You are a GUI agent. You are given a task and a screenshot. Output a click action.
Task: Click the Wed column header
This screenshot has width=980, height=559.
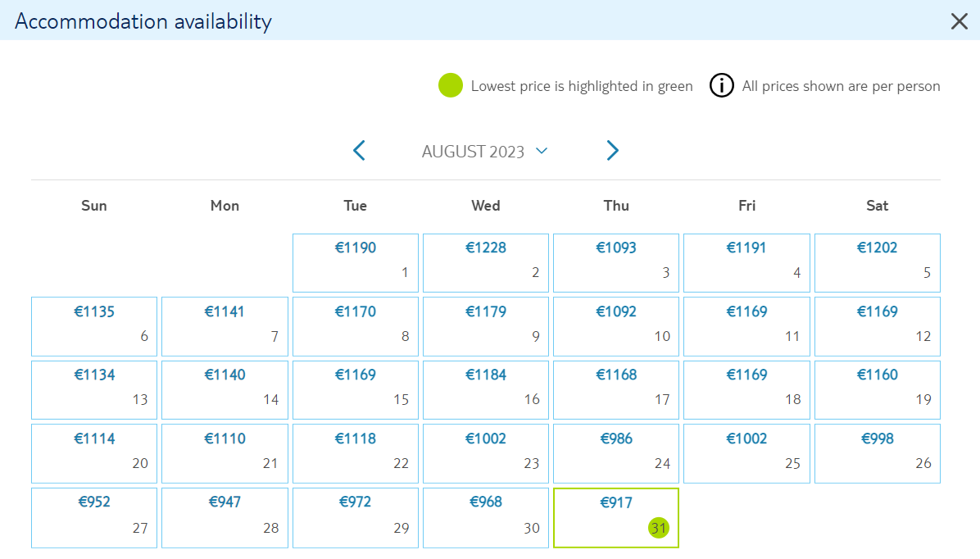point(486,206)
